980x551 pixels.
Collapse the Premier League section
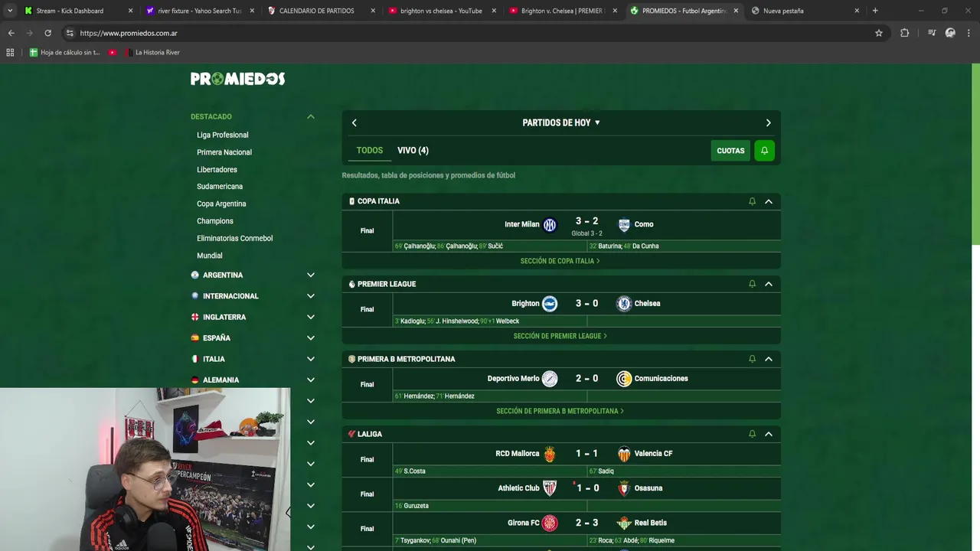click(769, 284)
